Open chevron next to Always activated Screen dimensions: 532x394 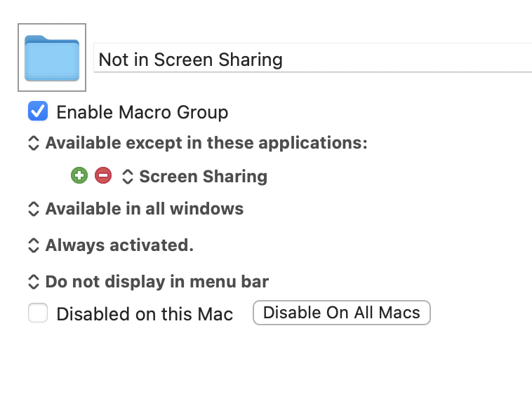33,245
